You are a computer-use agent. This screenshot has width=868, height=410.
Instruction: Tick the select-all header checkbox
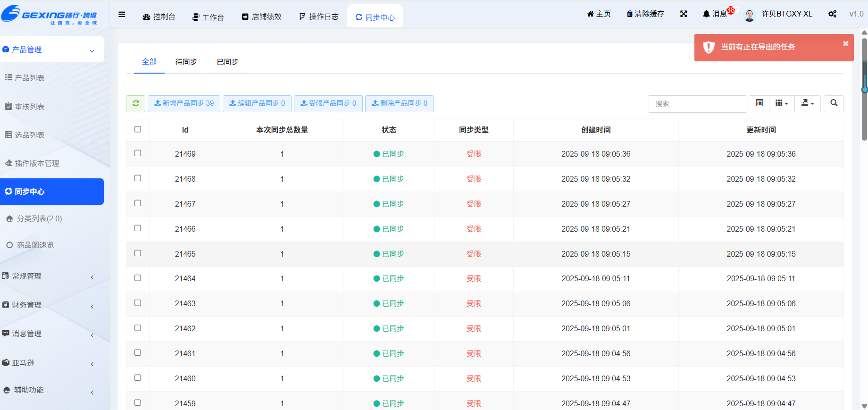pyautogui.click(x=138, y=129)
